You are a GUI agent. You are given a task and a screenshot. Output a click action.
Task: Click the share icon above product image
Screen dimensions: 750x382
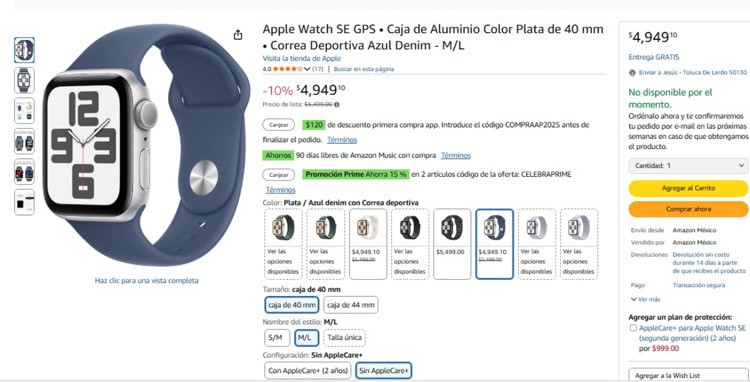pos(238,35)
